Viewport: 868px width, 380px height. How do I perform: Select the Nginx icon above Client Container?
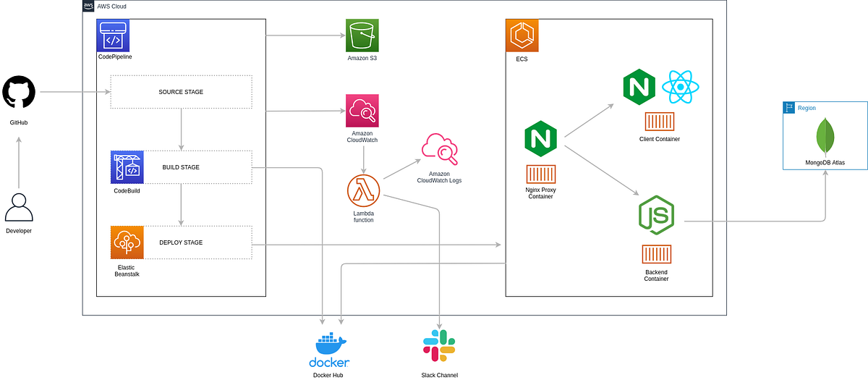tap(639, 88)
